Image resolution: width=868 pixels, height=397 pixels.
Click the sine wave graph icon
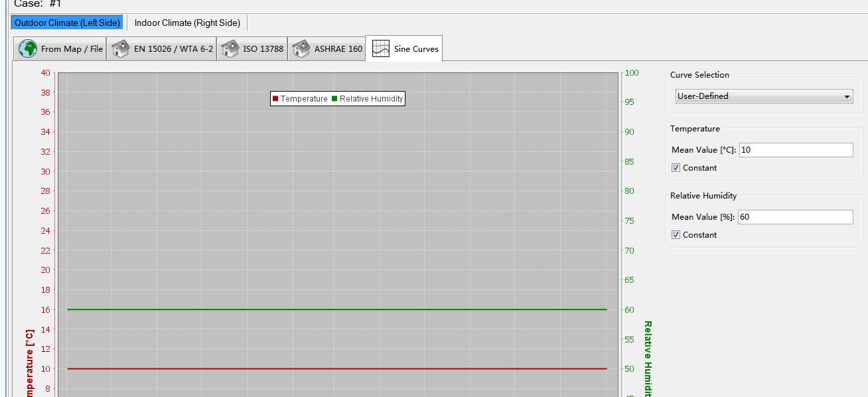(x=381, y=48)
